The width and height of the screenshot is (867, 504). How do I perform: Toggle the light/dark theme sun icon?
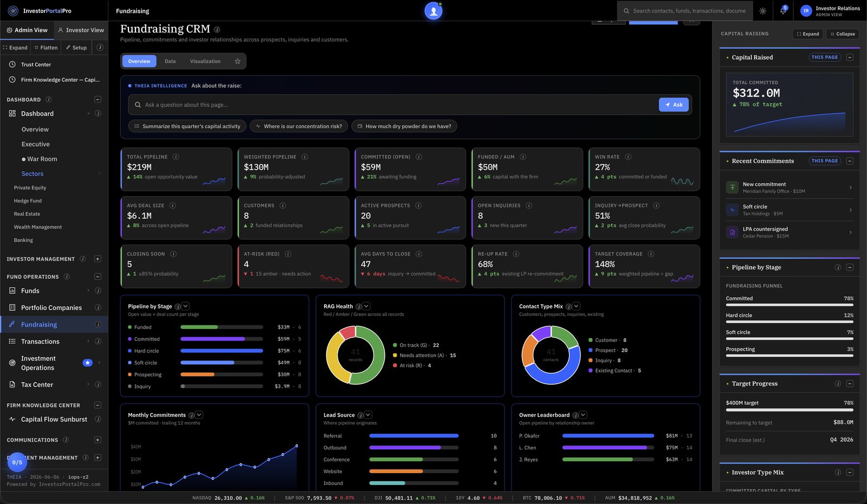(x=763, y=11)
